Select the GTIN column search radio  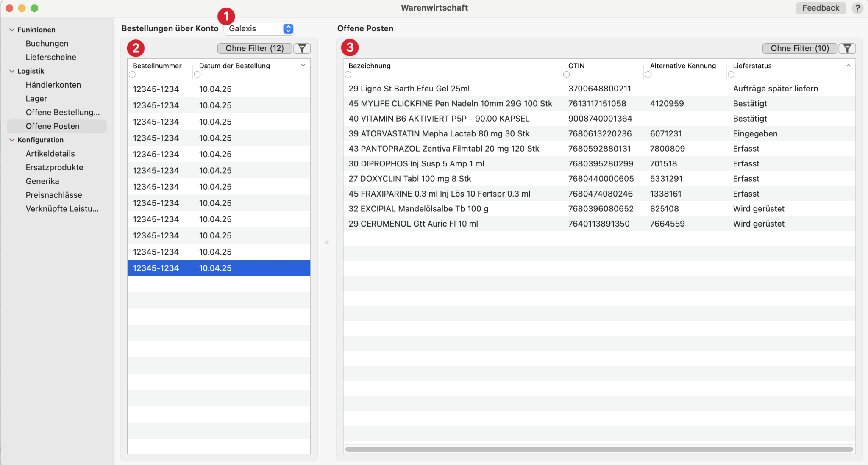pos(566,75)
